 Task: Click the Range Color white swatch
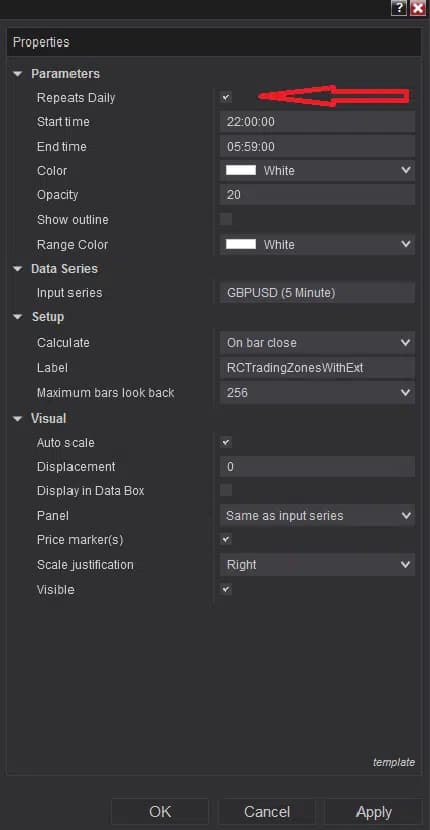tap(241, 244)
